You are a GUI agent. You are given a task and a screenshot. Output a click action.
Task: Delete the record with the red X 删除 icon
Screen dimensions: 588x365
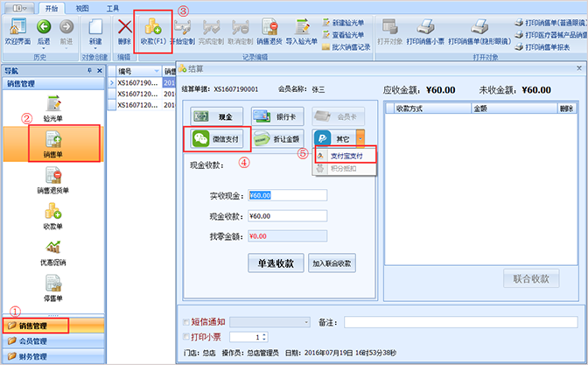[124, 32]
